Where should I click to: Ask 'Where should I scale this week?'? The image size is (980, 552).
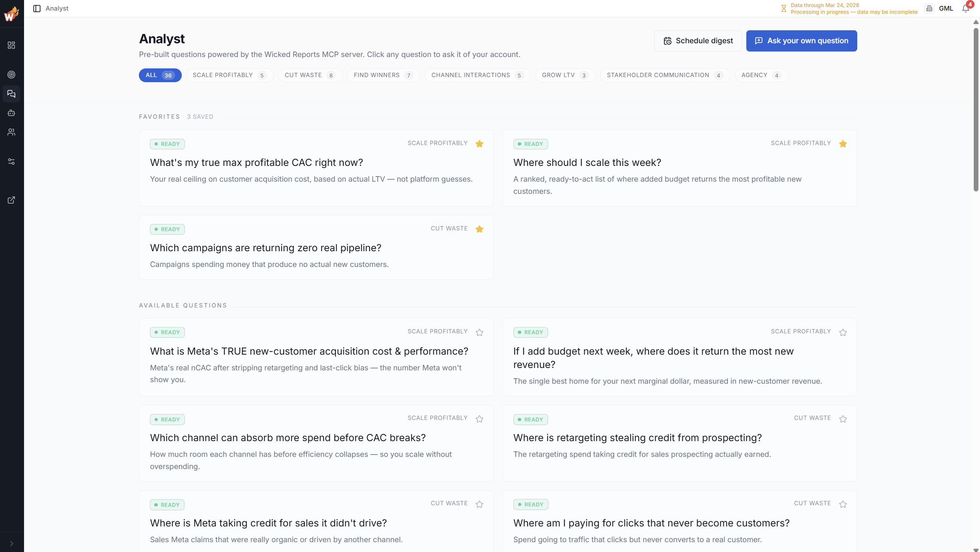[x=679, y=168]
